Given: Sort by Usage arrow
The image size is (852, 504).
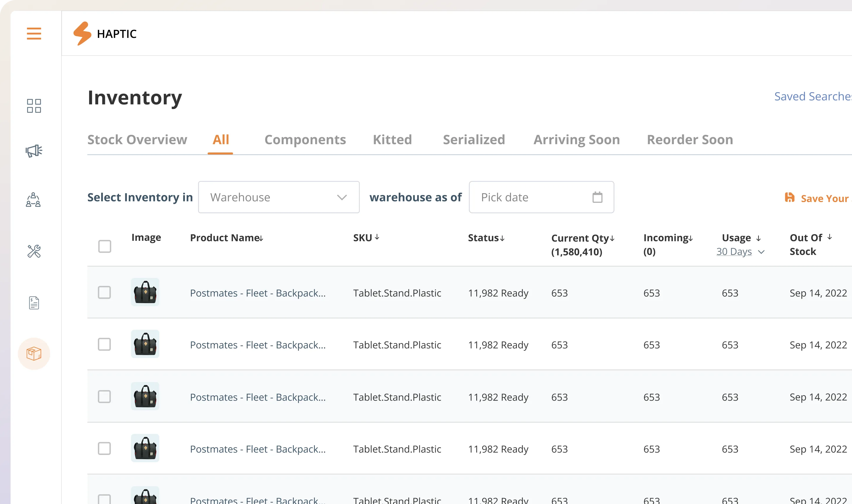Looking at the screenshot, I should 759,238.
